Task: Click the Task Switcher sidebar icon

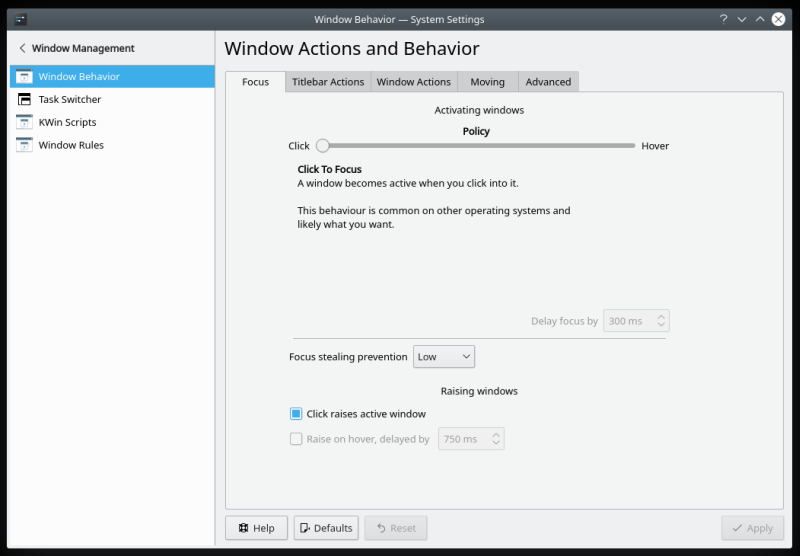Action: (24, 99)
